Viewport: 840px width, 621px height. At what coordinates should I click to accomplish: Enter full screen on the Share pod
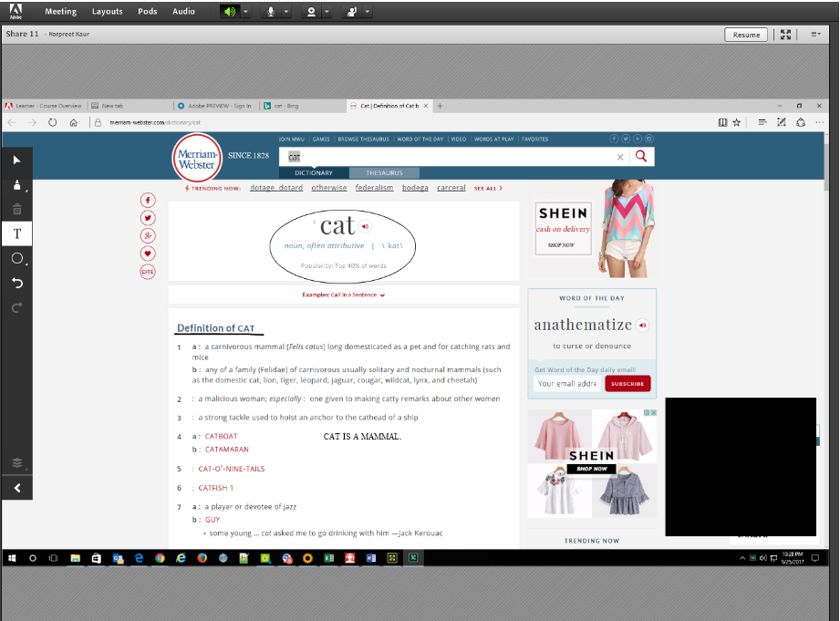pyautogui.click(x=786, y=35)
